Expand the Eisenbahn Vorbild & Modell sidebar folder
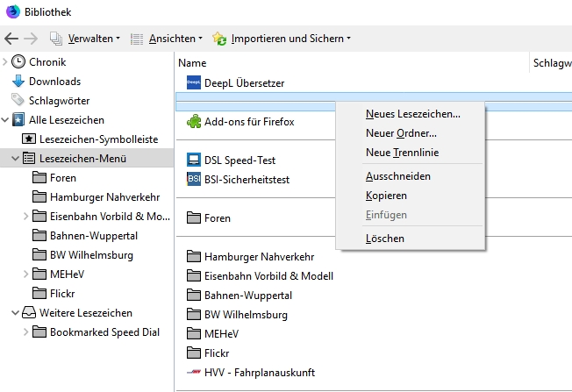572x392 pixels. click(25, 216)
